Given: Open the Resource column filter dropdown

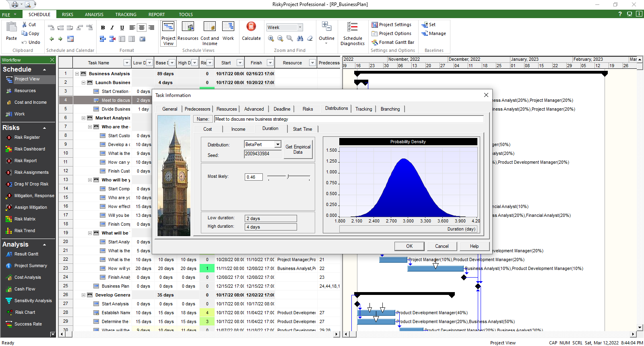Looking at the screenshot, I should pyautogui.click(x=312, y=63).
